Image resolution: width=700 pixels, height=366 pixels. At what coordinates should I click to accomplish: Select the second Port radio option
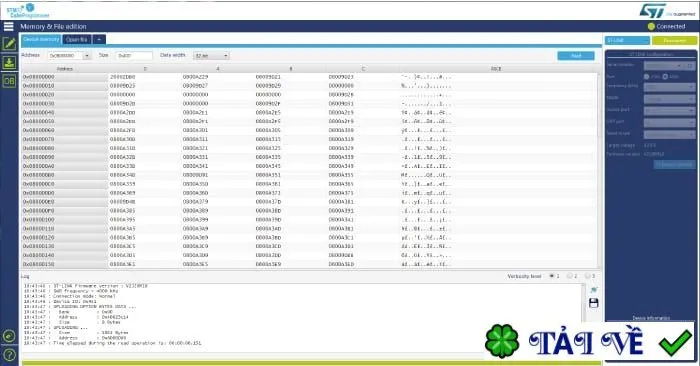click(665, 77)
